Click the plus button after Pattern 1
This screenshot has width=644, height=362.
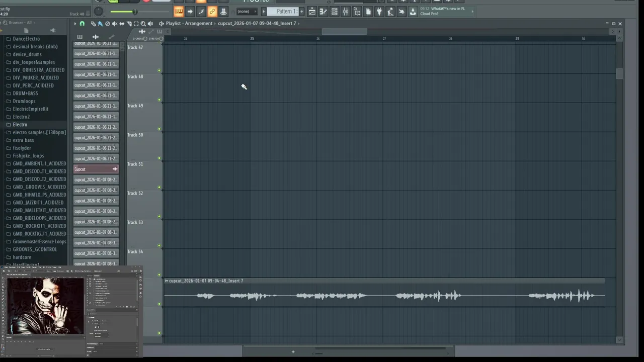point(301,12)
